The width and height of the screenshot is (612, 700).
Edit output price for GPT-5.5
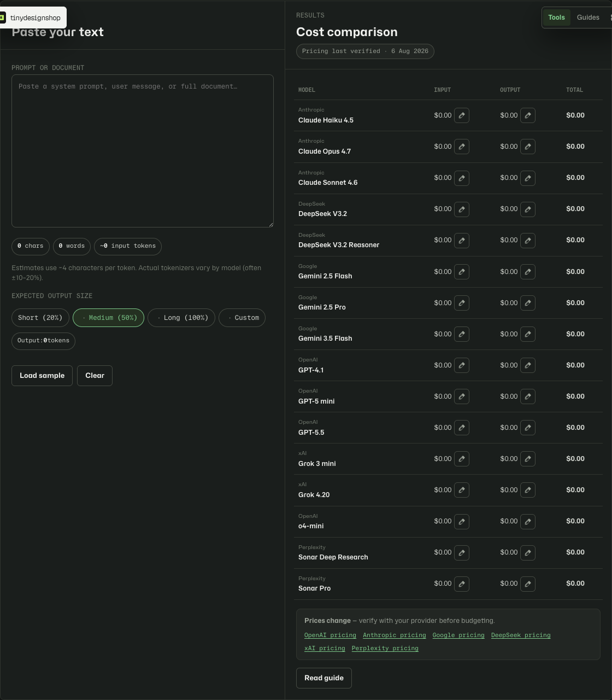(528, 428)
